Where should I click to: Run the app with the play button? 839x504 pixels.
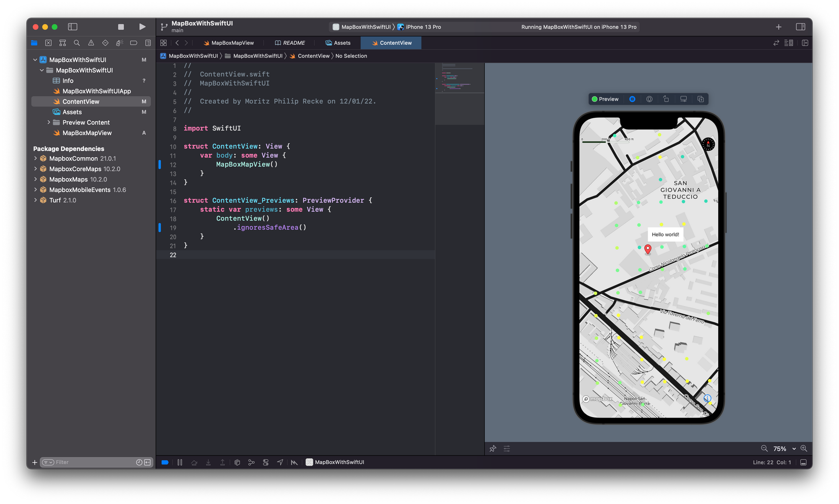pos(142,26)
